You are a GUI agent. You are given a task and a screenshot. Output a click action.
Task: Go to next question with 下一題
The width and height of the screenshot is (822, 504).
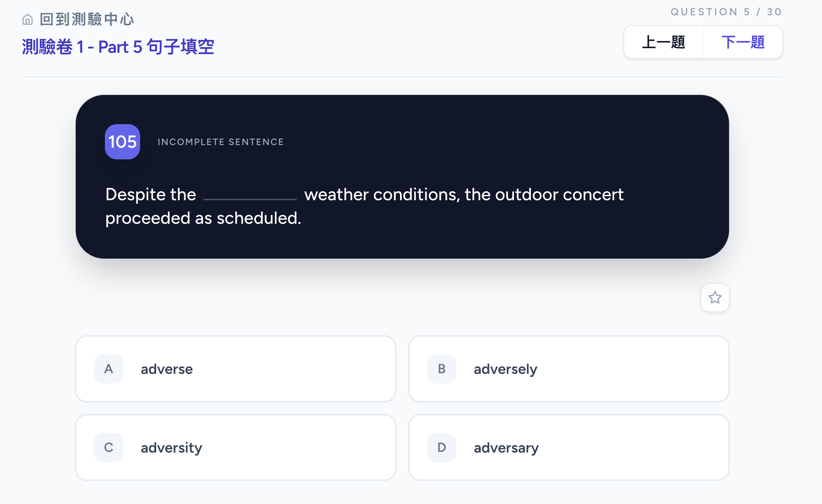(x=743, y=42)
